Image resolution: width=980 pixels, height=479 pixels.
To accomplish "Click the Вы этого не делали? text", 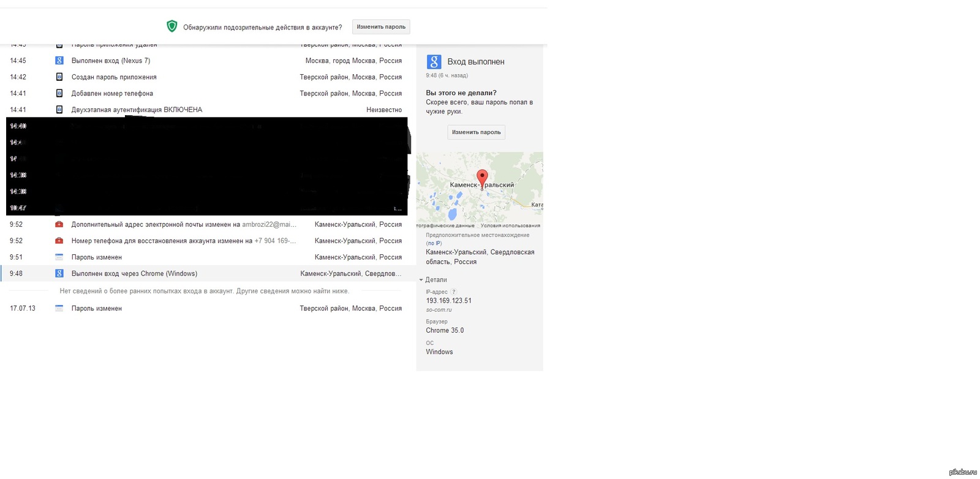I will (461, 93).
